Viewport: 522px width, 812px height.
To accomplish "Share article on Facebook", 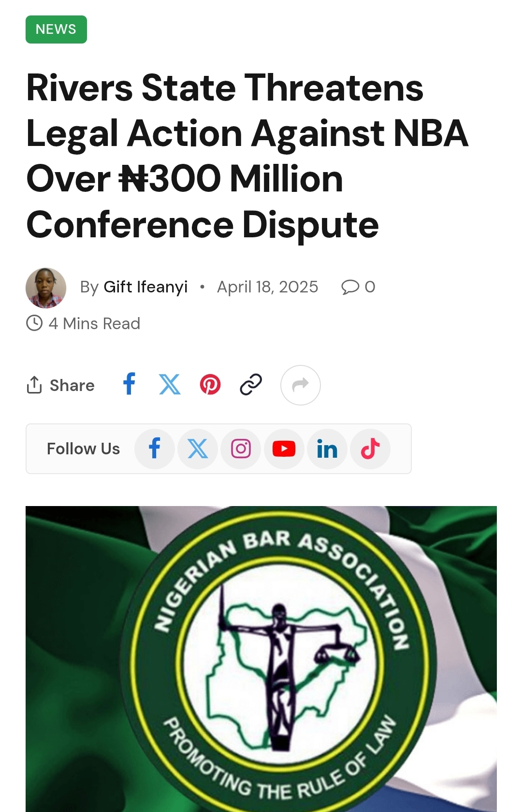I will [129, 385].
